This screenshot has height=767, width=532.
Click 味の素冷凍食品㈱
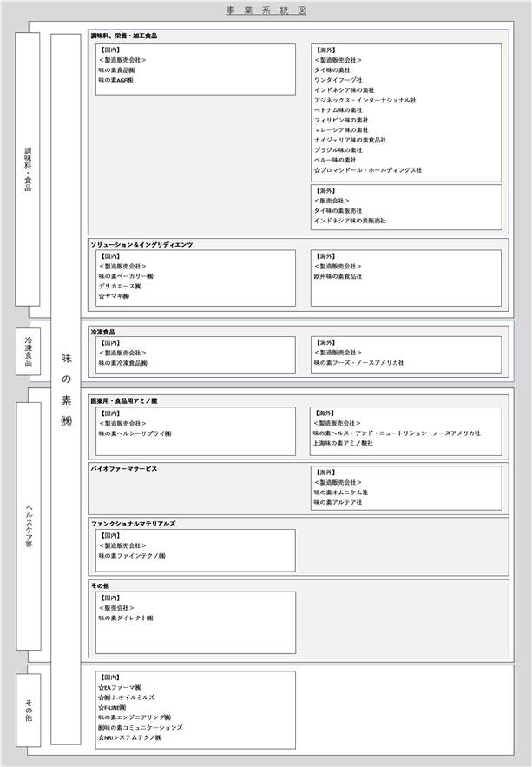click(x=123, y=363)
